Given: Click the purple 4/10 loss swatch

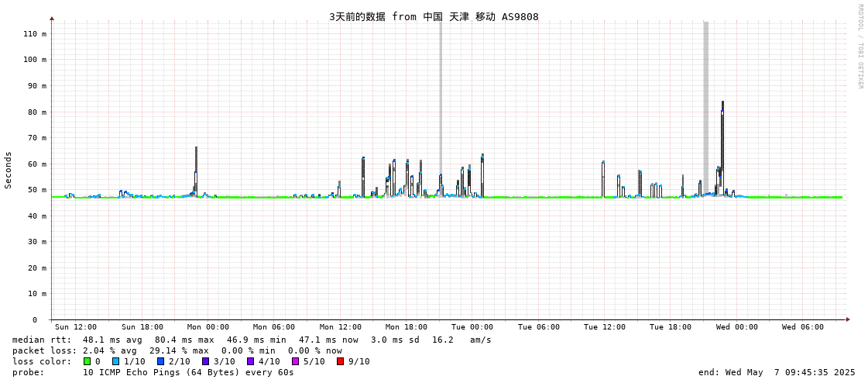Looking at the screenshot, I should click(x=252, y=361).
